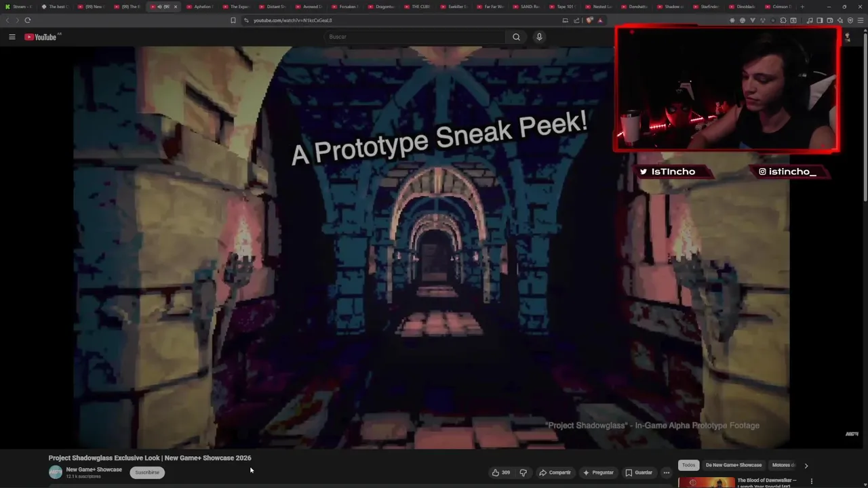
Task: Open Brave Rewards triangle icon
Action: pos(600,20)
